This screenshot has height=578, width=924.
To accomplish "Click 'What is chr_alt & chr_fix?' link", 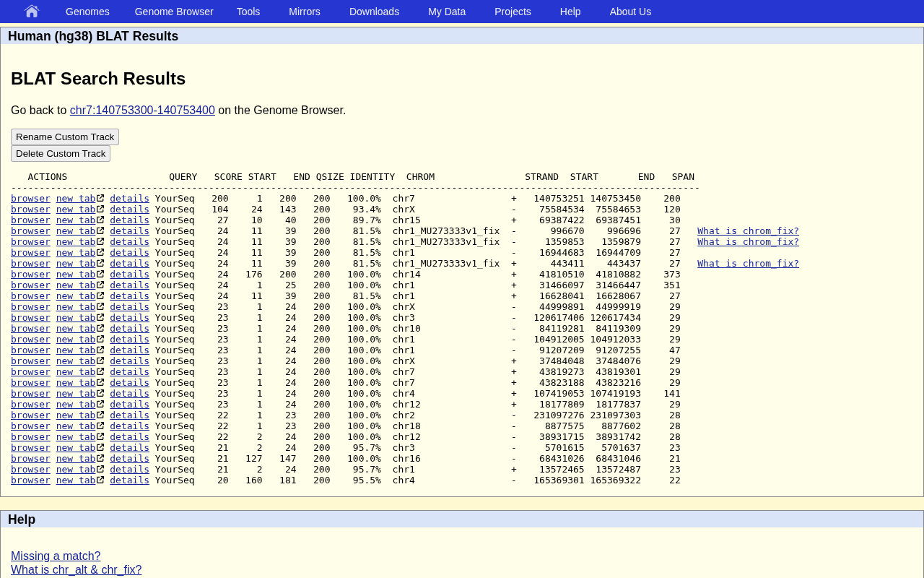I will coord(76,570).
